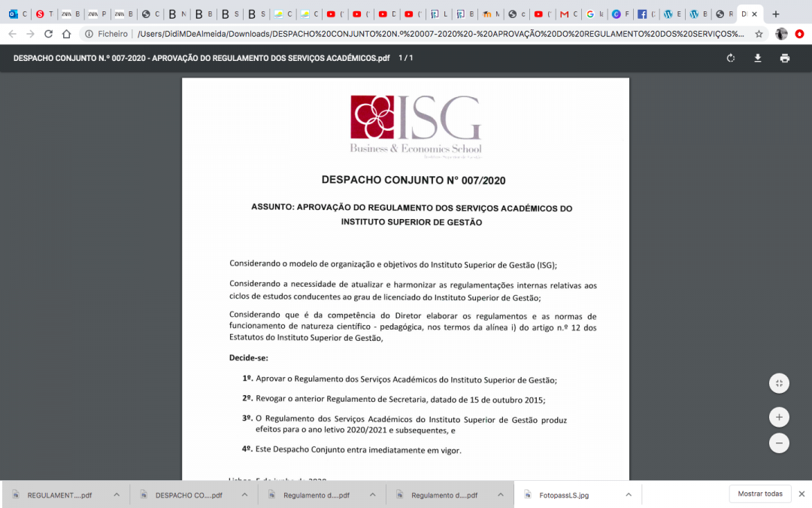Screen dimensions: 812x508
Task: Download the PDF file
Action: click(x=758, y=58)
